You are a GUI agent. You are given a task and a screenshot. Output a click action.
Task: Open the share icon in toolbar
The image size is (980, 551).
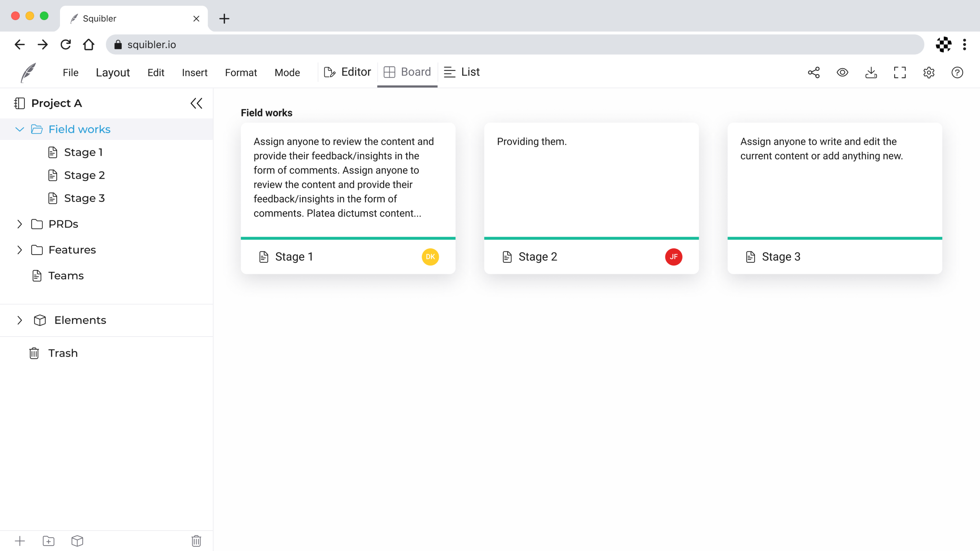pyautogui.click(x=814, y=72)
